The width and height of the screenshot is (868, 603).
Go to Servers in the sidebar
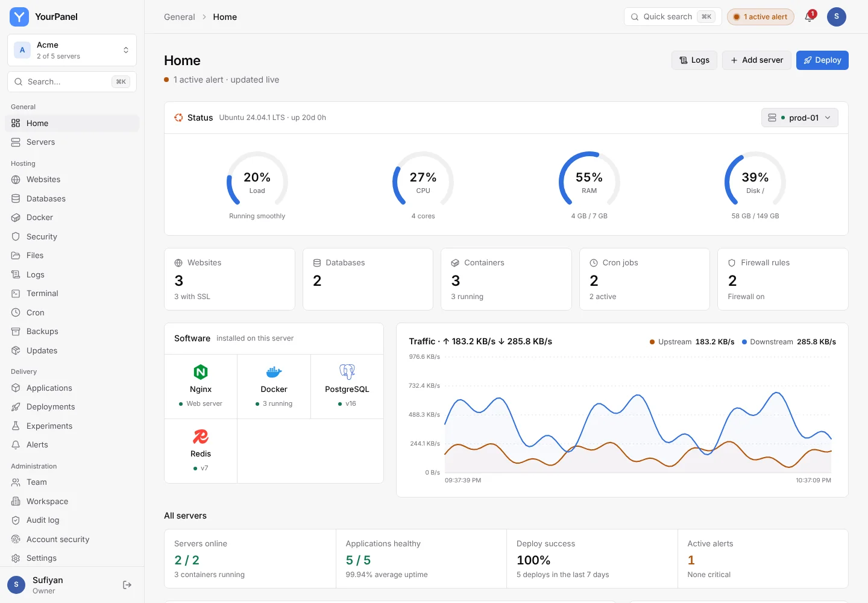(72, 142)
